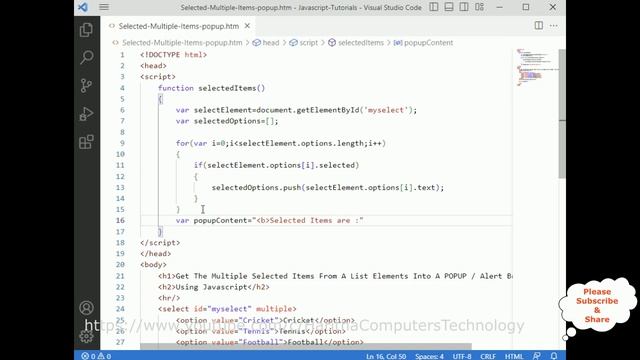Open the hamburger application menu
The image size is (640, 360).
104,7
